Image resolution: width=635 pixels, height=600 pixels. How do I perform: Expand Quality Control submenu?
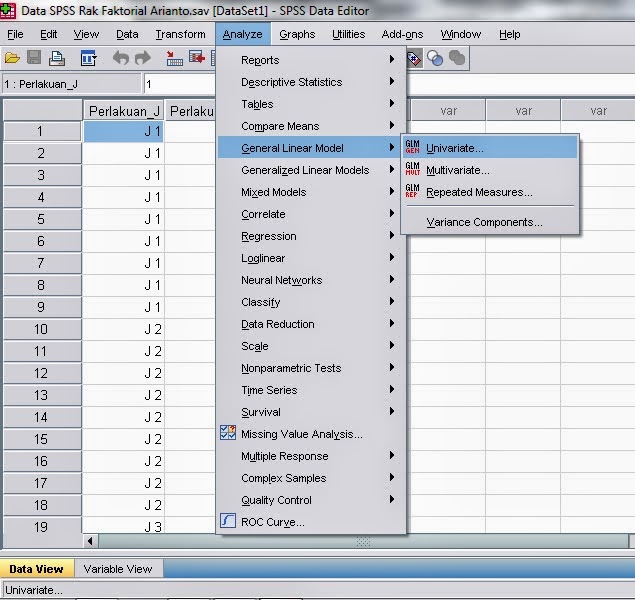[x=311, y=500]
